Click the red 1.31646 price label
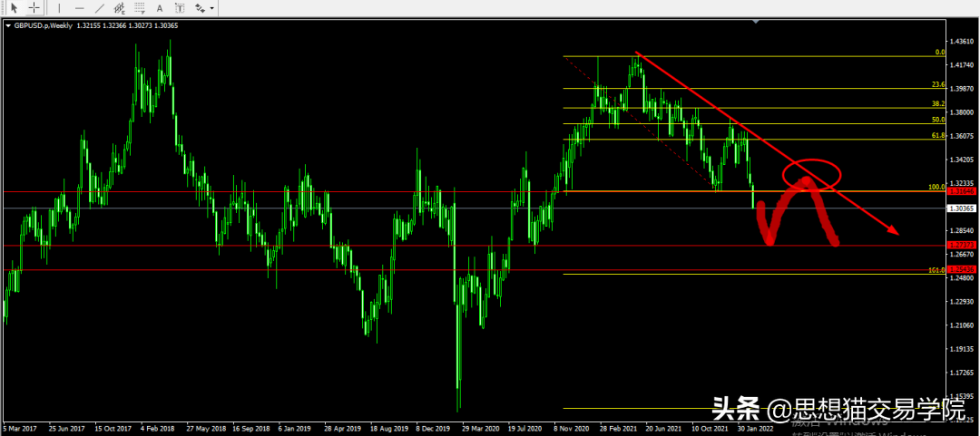 pos(962,191)
